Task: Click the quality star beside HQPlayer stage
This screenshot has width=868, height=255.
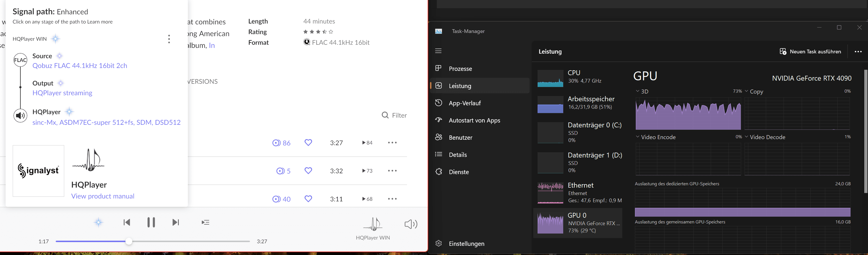Action: tap(69, 112)
